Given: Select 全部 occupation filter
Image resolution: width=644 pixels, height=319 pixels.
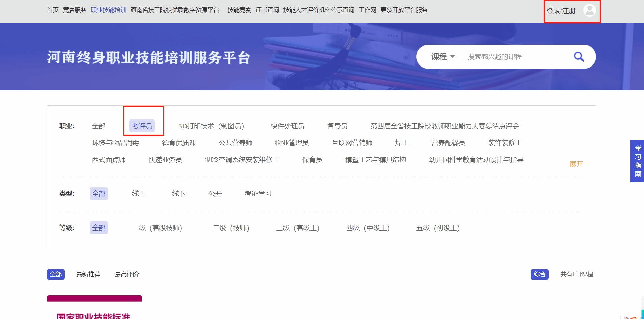Looking at the screenshot, I should 99,126.
